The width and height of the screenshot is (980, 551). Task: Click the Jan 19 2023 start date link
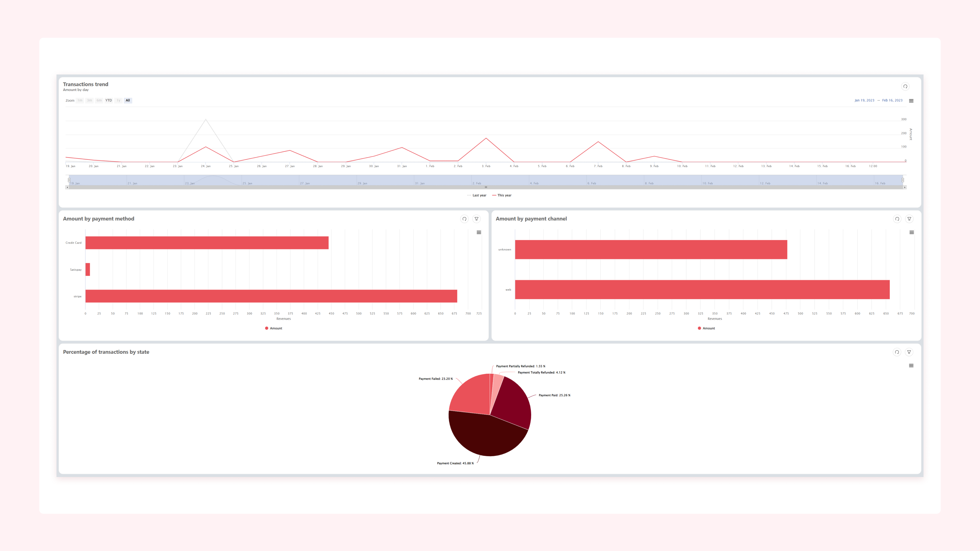[864, 100]
